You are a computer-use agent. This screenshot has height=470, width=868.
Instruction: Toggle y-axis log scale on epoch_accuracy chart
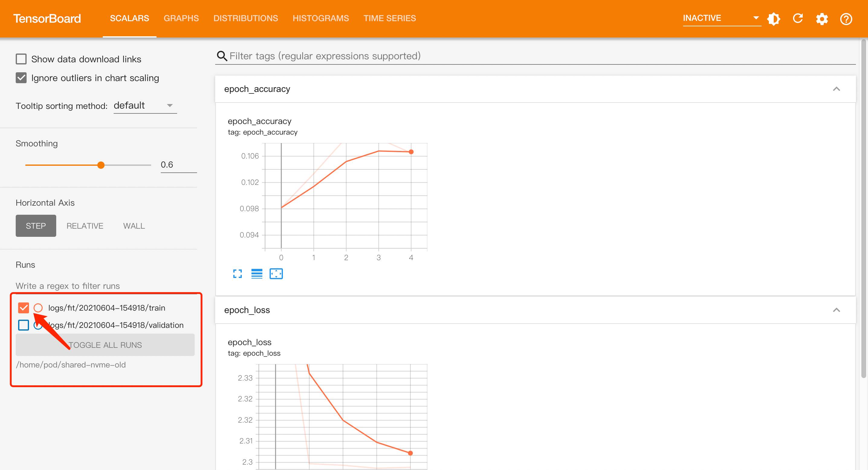tap(257, 274)
